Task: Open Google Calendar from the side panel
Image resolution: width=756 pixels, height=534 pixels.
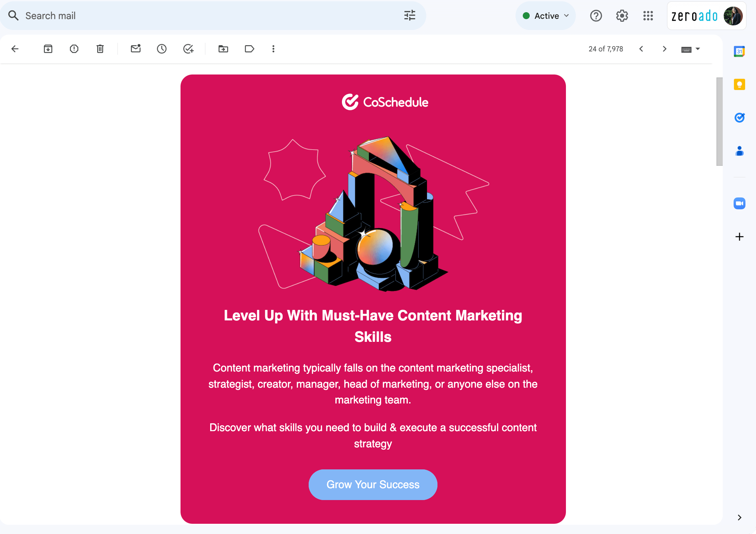Action: coord(739,51)
